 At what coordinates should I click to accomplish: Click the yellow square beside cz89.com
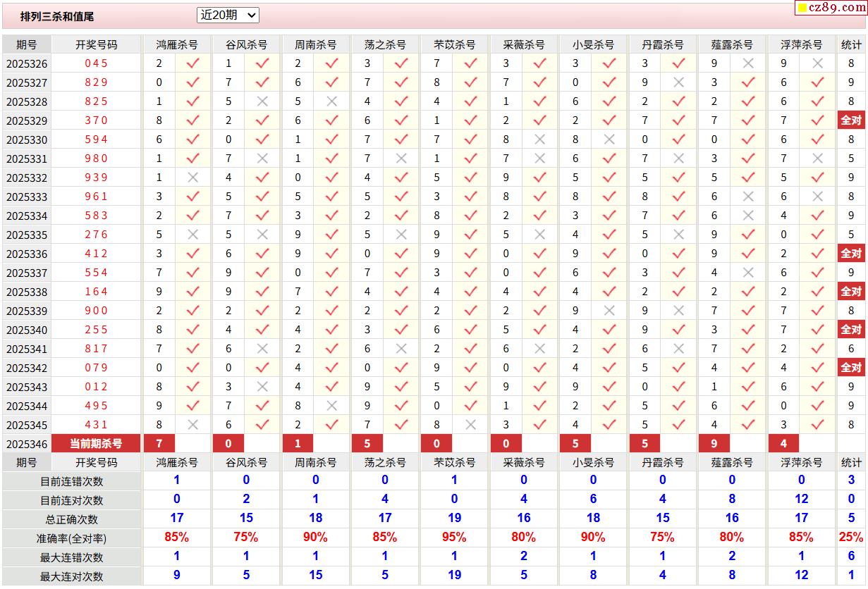(x=802, y=8)
